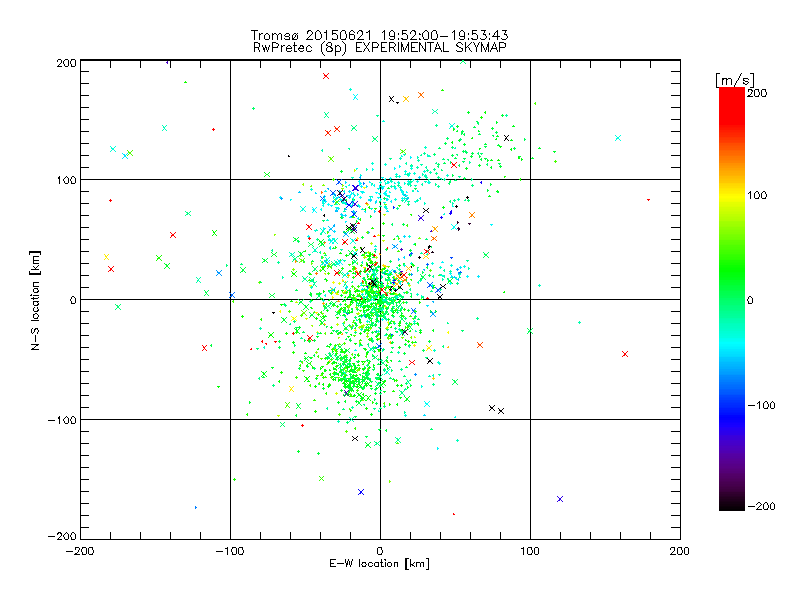The width and height of the screenshot is (800, 600).
Task: Click the 100 tick label on the E-W axis
Action: pyautogui.click(x=530, y=551)
